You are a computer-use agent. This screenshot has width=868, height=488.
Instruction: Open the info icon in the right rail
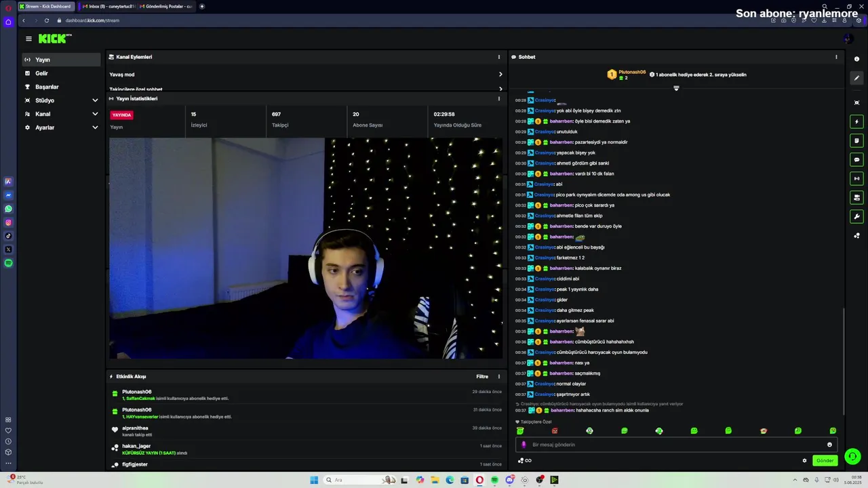tap(856, 59)
